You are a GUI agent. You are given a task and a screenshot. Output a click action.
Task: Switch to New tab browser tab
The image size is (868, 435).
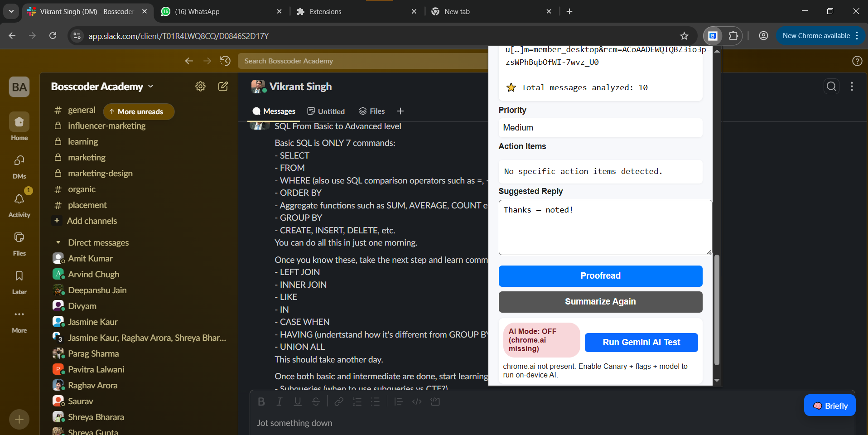492,11
